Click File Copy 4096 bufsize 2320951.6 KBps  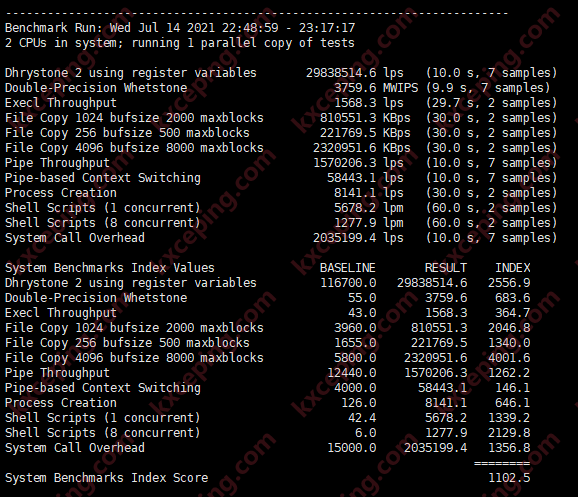point(362,148)
